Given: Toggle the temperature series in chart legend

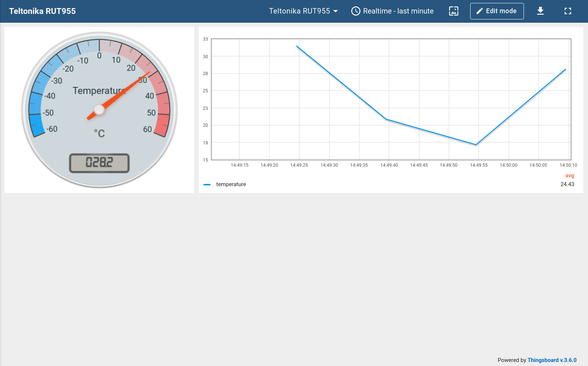Looking at the screenshot, I should [x=231, y=184].
